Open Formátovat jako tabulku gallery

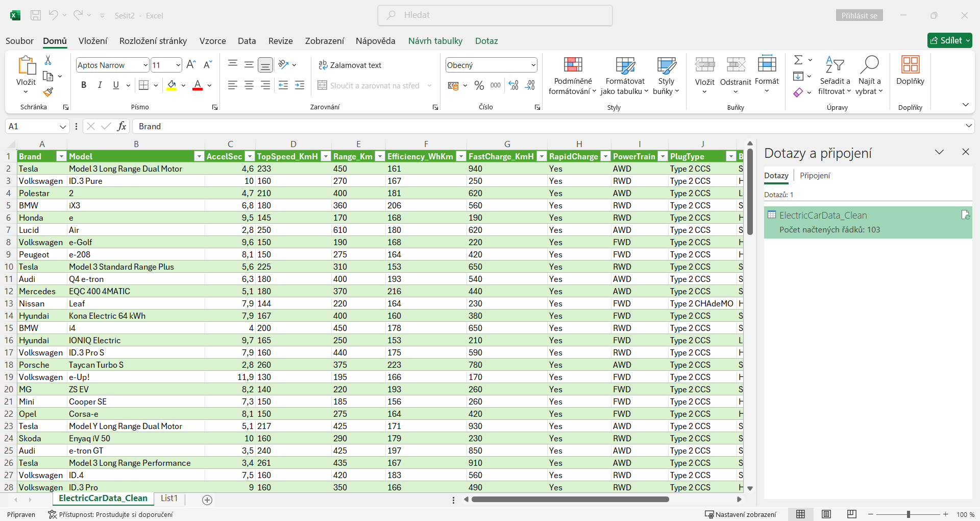[625, 76]
